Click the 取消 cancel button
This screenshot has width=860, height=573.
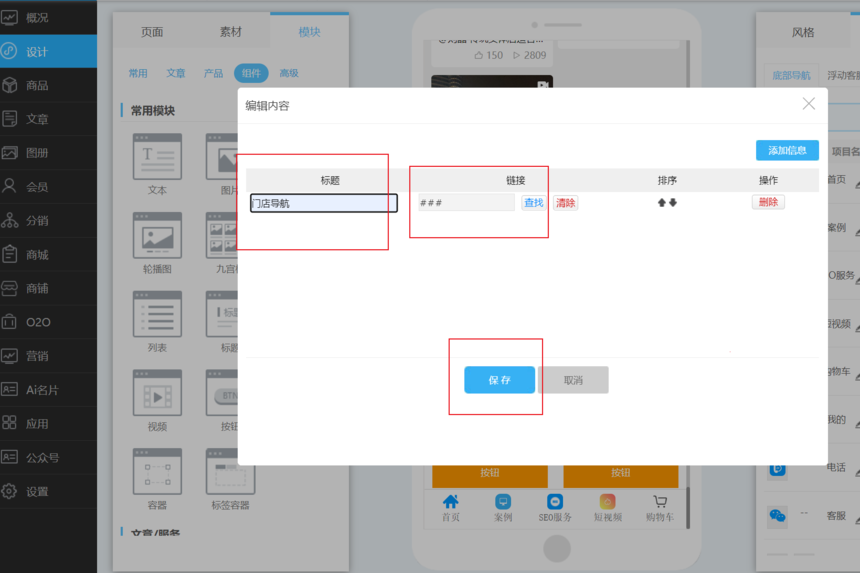[573, 380]
